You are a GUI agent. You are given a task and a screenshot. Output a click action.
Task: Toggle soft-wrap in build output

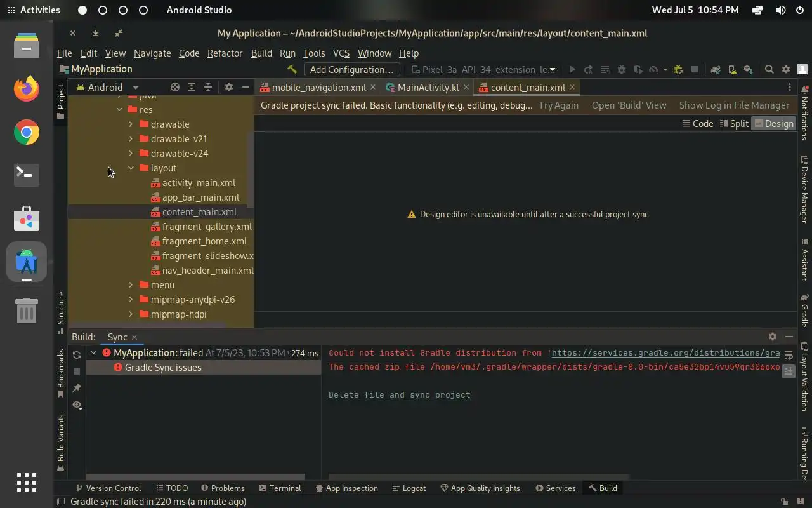(789, 355)
